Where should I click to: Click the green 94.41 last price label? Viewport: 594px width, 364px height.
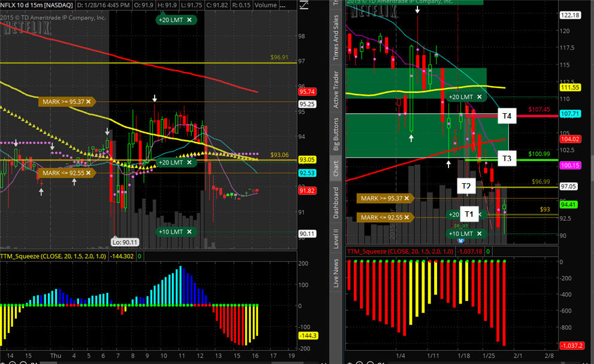569,205
